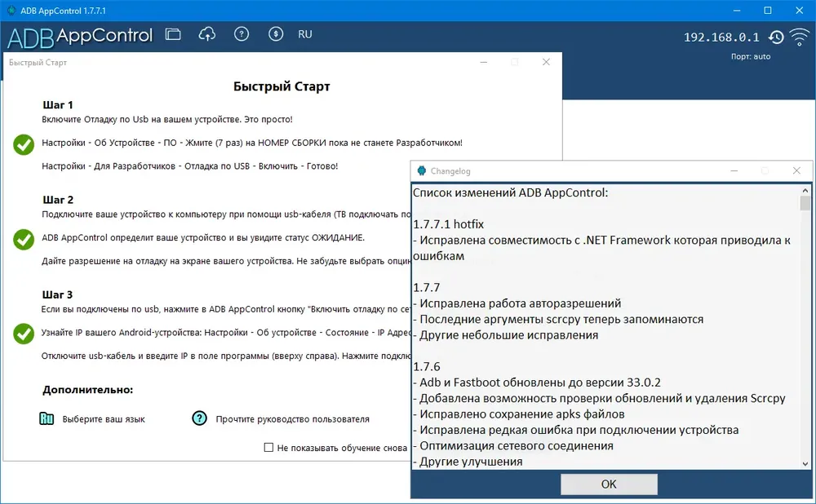Click Changelog scrollbar down arrow
The width and height of the screenshot is (816, 504).
[x=805, y=463]
